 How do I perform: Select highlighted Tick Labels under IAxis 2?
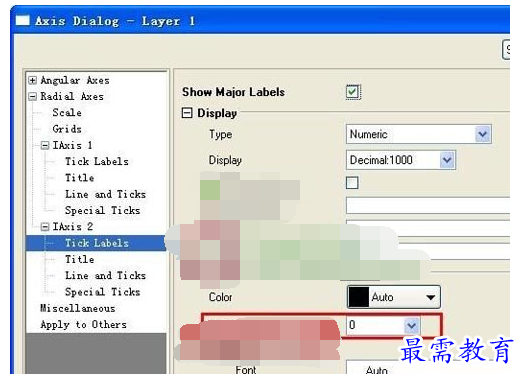pos(97,243)
